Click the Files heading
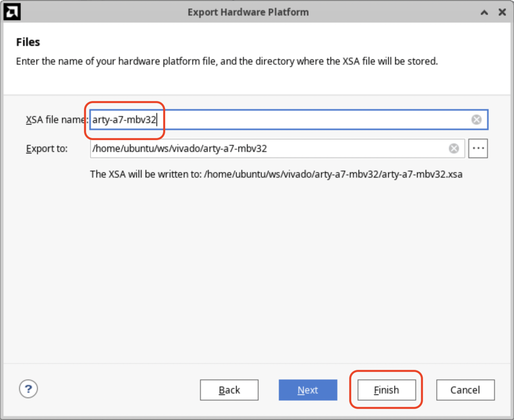514x420 pixels. (28, 42)
